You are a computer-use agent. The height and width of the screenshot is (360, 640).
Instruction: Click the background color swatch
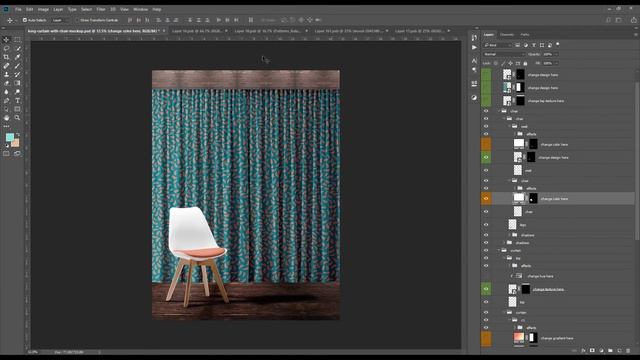[x=16, y=143]
